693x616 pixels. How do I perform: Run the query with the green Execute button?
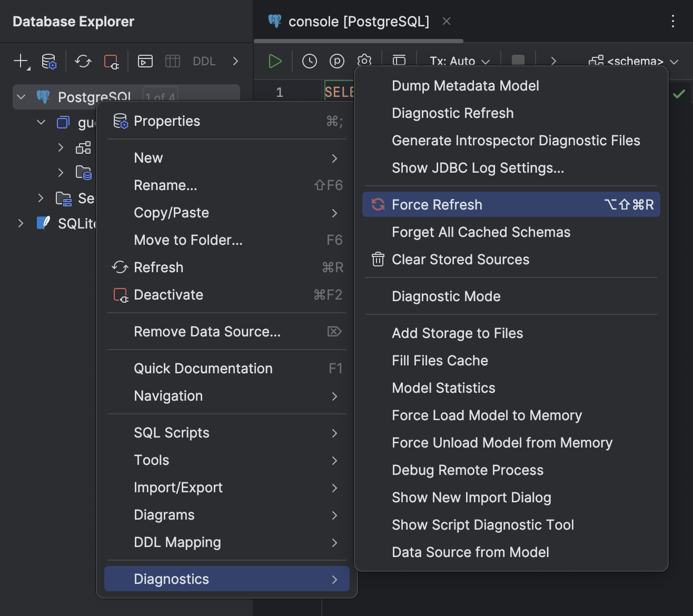pyautogui.click(x=275, y=61)
